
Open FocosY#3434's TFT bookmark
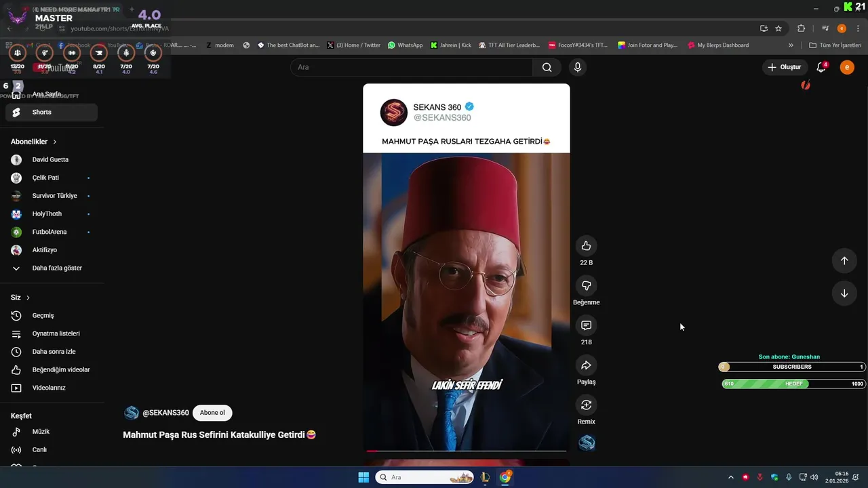578,45
